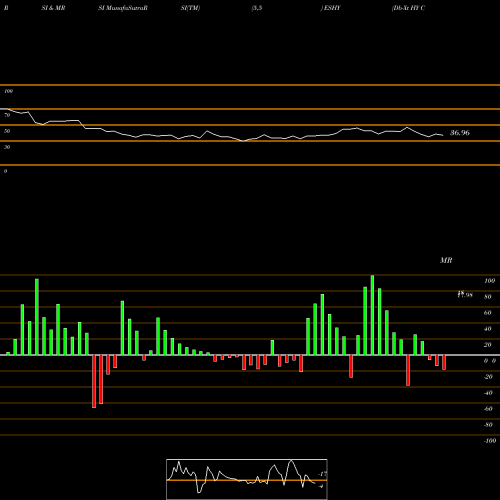The image size is (500, 500).
Task: Click the MR panel title label
Action: pos(446,260)
